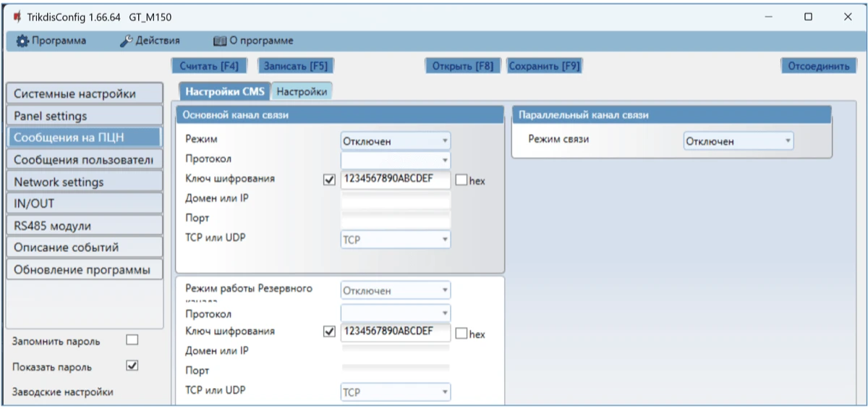Screen dimensions: 868x409
Task: Uncheck main channel Ключ шифрования checkbox
Action: (x=330, y=180)
